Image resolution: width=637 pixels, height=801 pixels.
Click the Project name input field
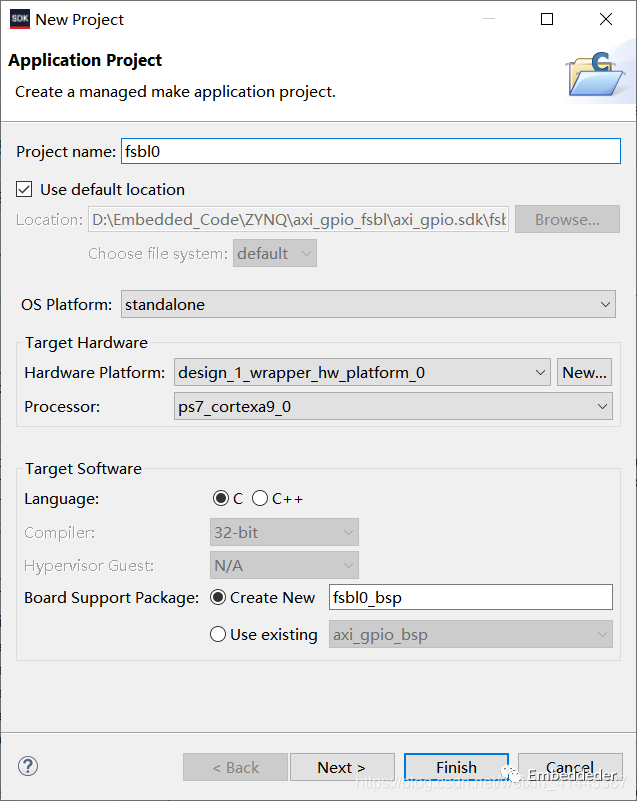tap(371, 152)
